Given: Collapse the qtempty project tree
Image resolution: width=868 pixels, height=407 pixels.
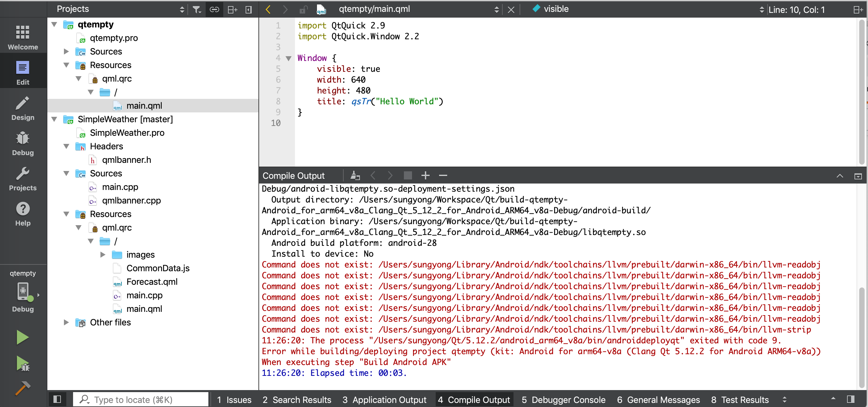Looking at the screenshot, I should (54, 24).
